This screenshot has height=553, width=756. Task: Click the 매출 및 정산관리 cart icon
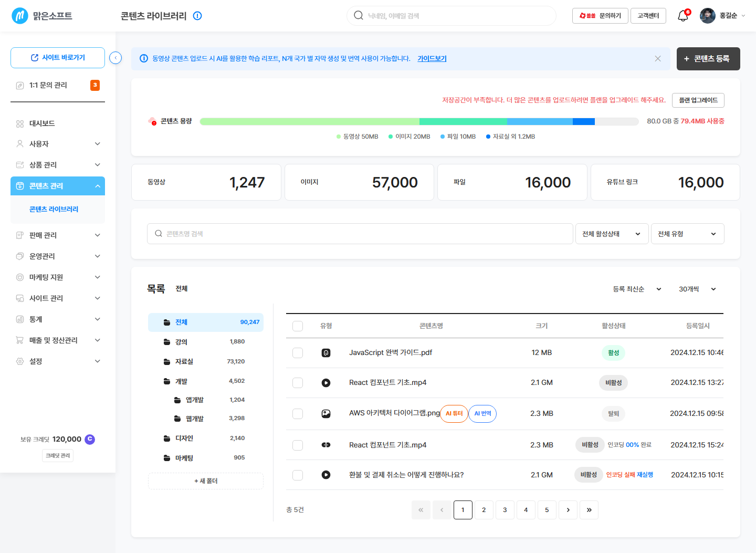(x=20, y=340)
